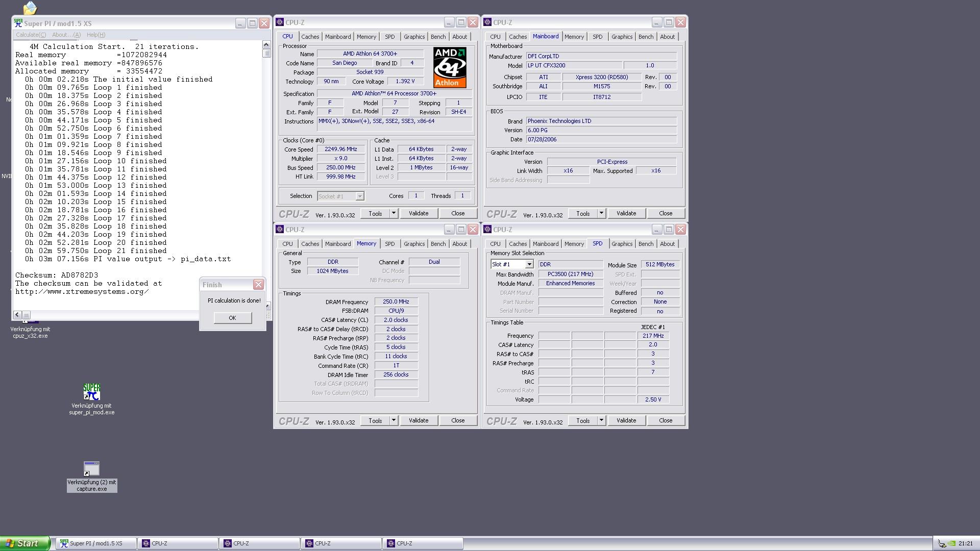
Task: Open the Socket #1 selection dropdown
Action: pyautogui.click(x=360, y=196)
